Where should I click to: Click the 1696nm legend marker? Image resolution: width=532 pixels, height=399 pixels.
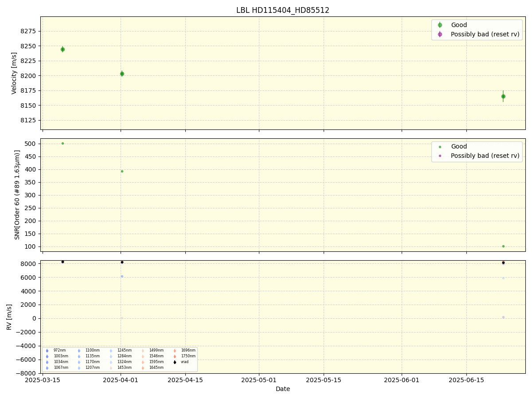coord(175,351)
